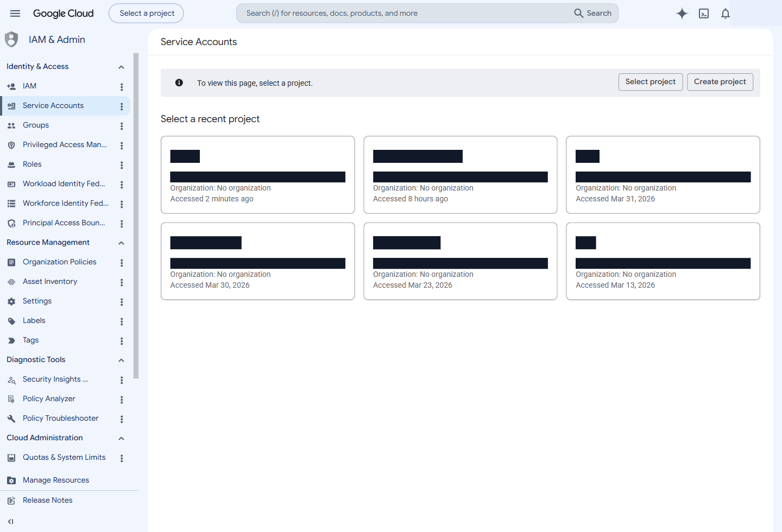Image resolution: width=782 pixels, height=532 pixels.
Task: Open notifications bell icon
Action: (726, 14)
